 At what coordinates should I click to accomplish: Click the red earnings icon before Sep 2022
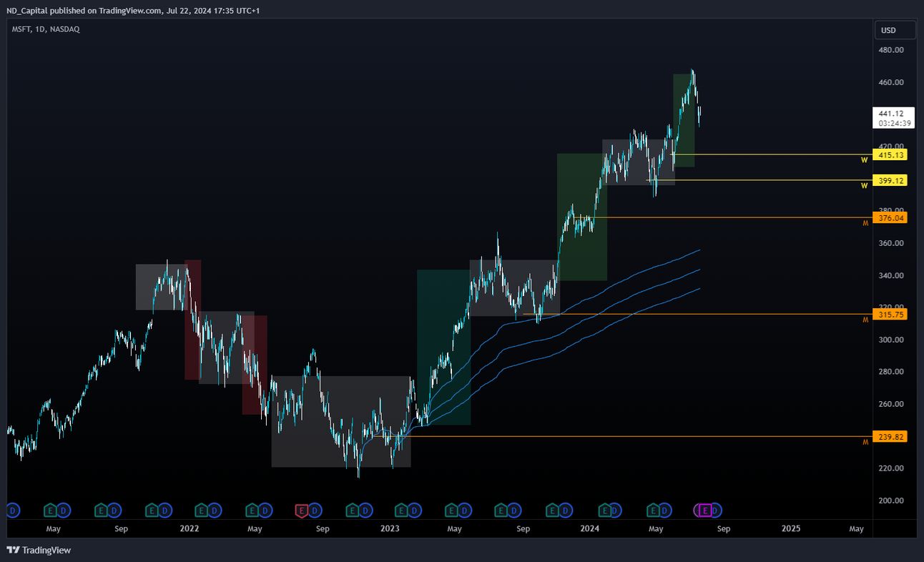302,510
